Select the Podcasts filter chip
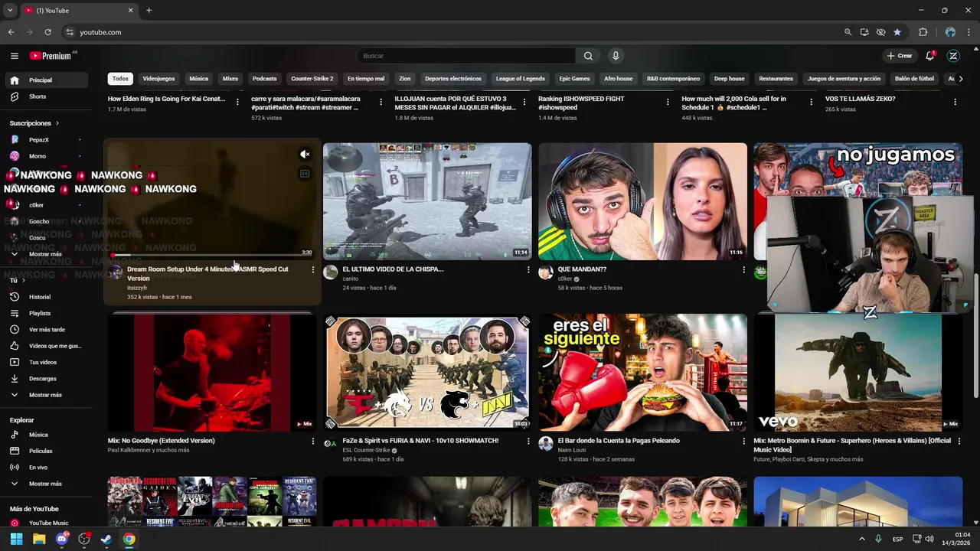Image resolution: width=980 pixels, height=551 pixels. click(265, 79)
